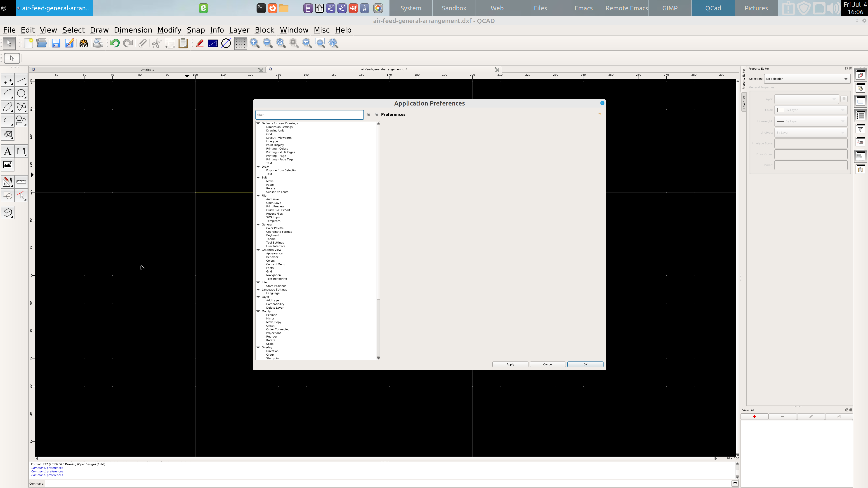
Task: Select the Circle drawing tool
Action: pyautogui.click(x=21, y=93)
